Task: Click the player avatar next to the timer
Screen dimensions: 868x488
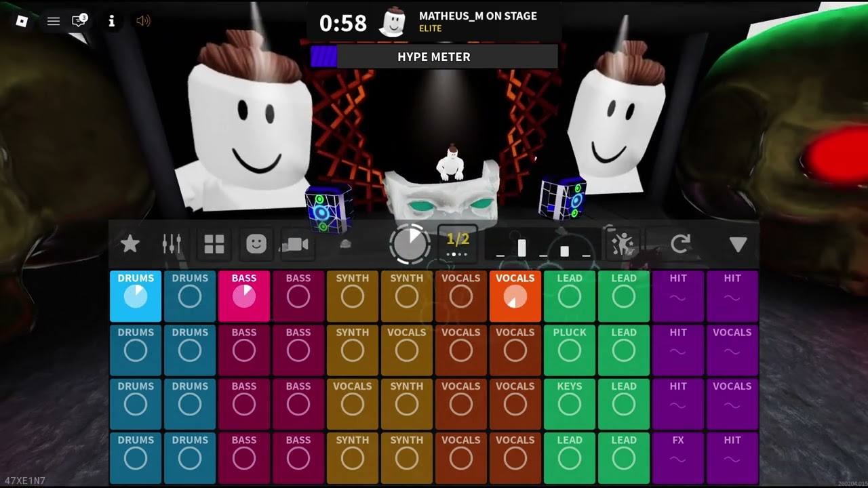Action: tap(392, 23)
